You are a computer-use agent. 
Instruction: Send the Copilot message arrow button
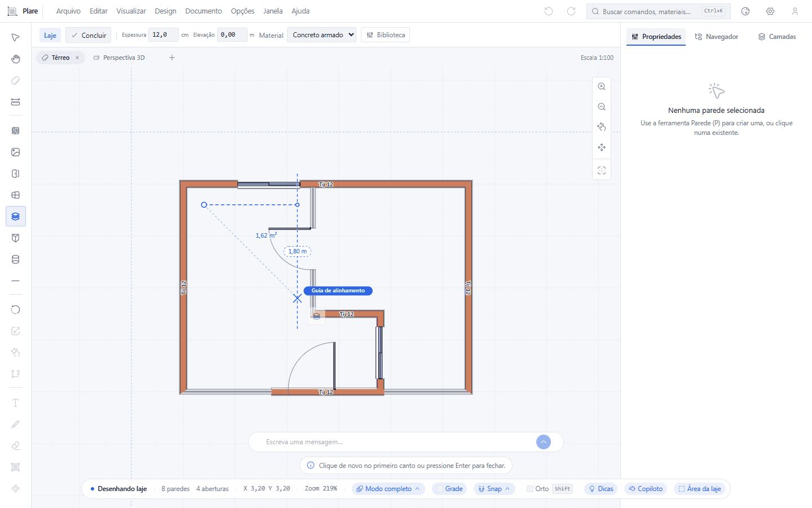[544, 442]
